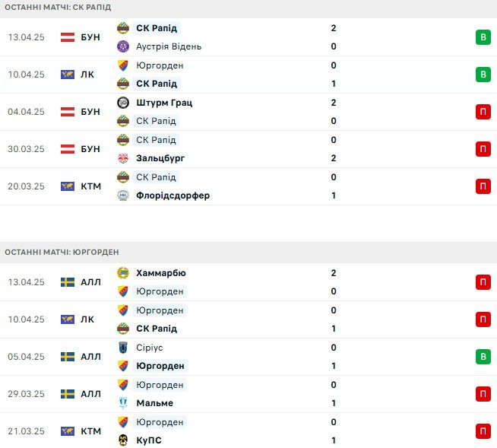Click green В badge for Sirius match

tap(483, 357)
